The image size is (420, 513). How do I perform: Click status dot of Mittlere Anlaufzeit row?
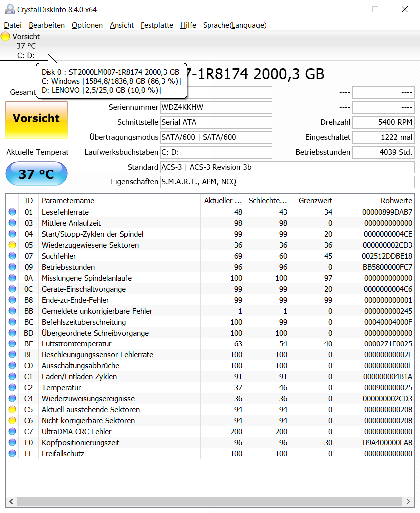[x=12, y=223]
